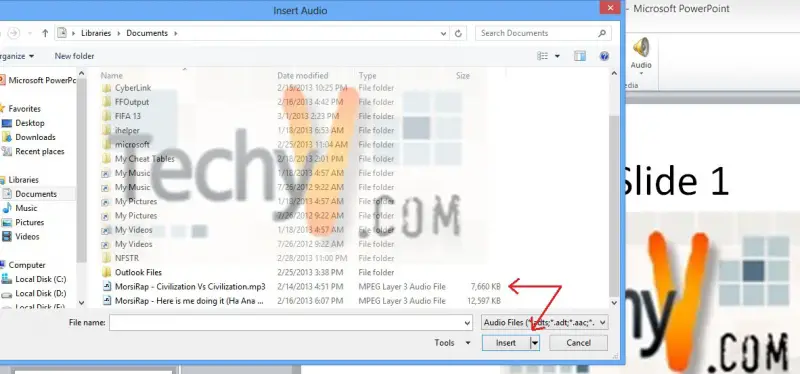Click Documents in the address breadcrumb
This screenshot has height=374, width=800.
pyautogui.click(x=147, y=33)
